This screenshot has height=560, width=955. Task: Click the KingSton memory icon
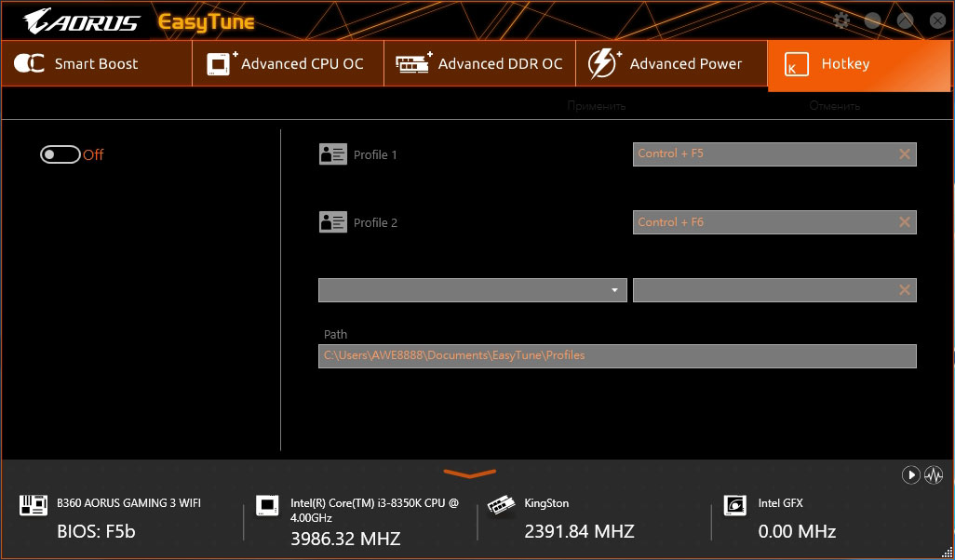click(502, 505)
